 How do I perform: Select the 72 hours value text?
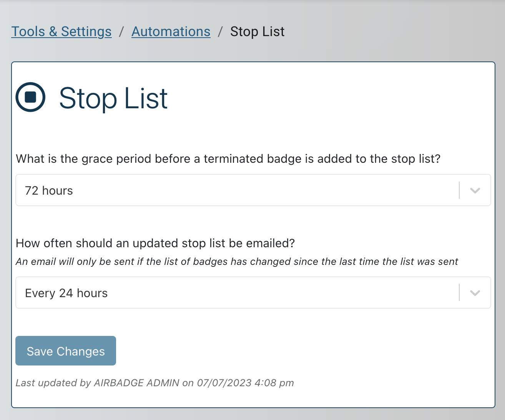[49, 190]
